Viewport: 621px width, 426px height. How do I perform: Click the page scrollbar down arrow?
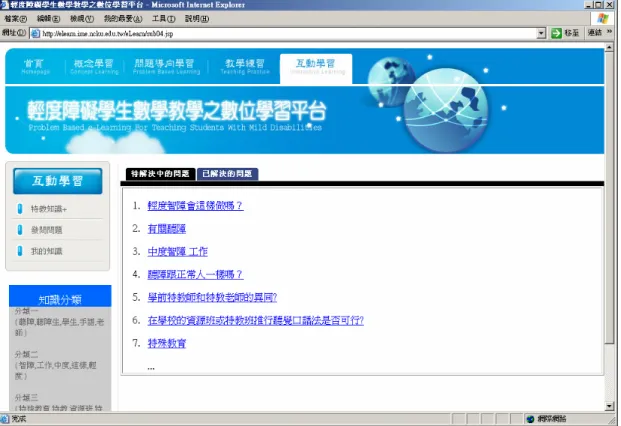(609, 406)
